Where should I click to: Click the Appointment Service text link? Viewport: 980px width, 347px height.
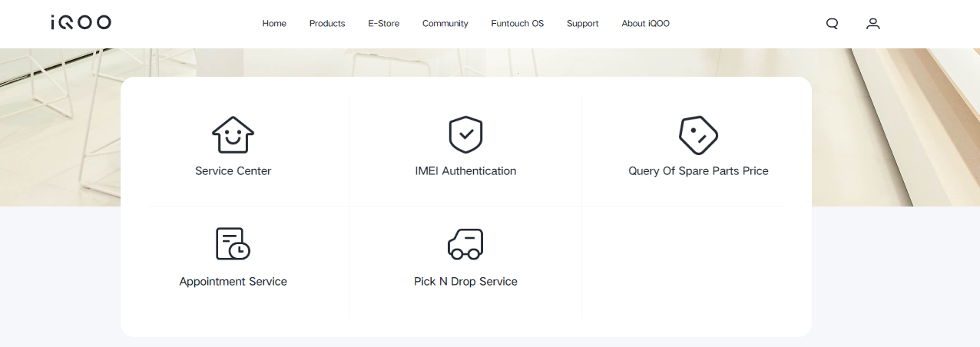point(233,282)
